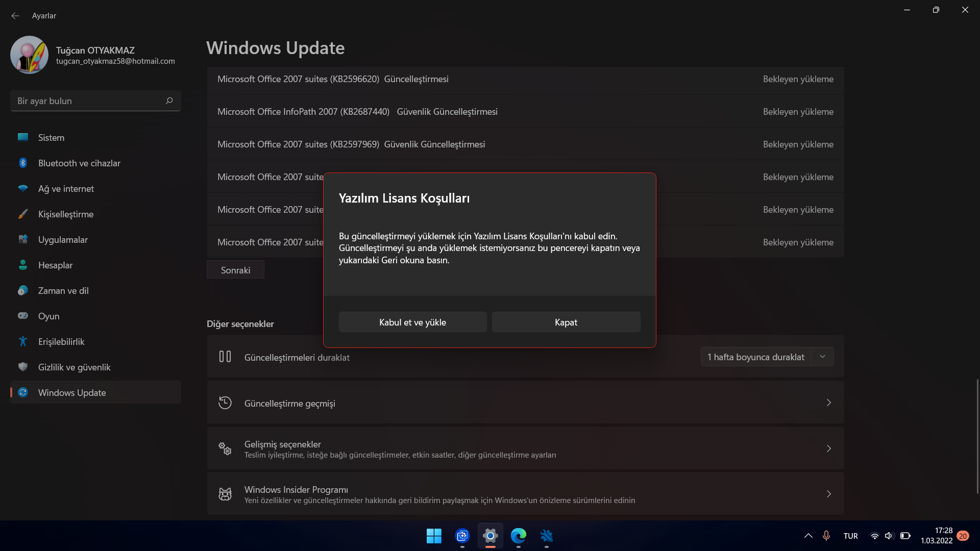The width and height of the screenshot is (980, 551).
Task: Expand the Güncelleştirme geçmişi chevron
Action: 828,403
